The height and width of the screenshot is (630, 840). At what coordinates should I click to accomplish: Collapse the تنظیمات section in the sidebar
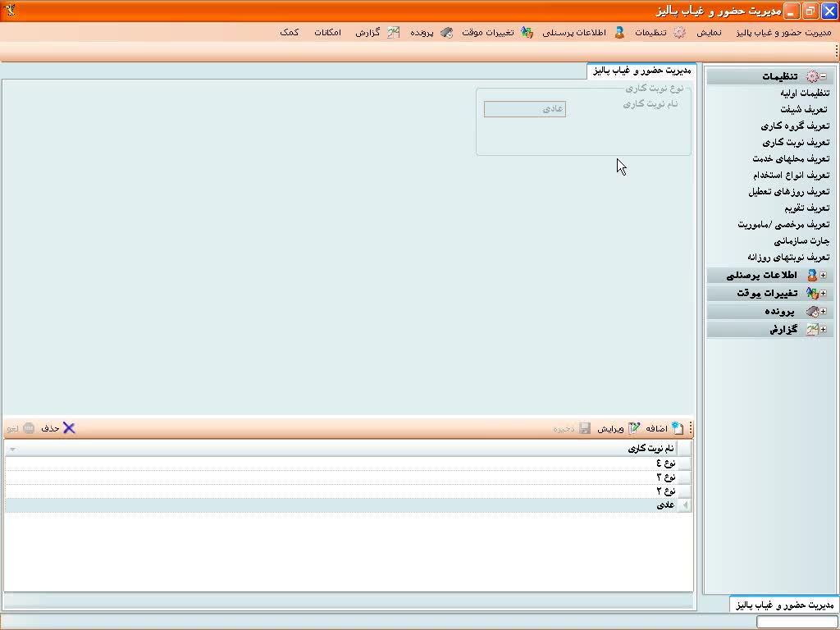[x=823, y=76]
